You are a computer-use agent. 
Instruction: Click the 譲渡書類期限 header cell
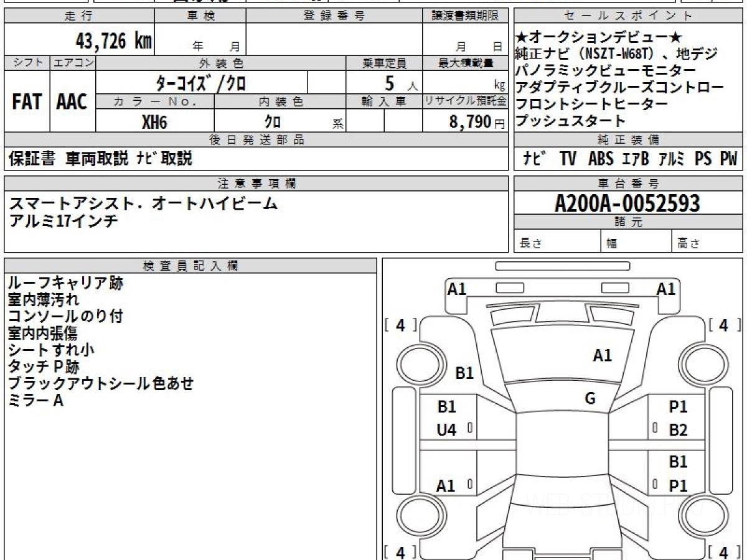point(465,16)
